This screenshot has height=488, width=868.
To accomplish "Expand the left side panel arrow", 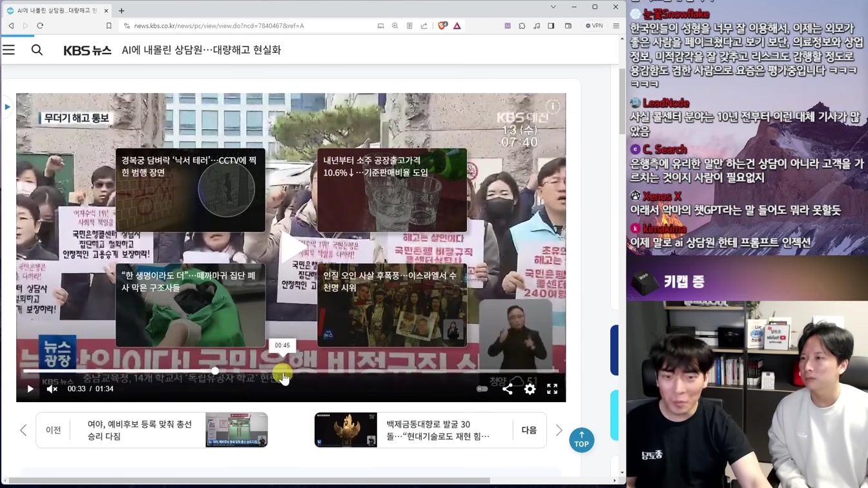I will (7, 107).
